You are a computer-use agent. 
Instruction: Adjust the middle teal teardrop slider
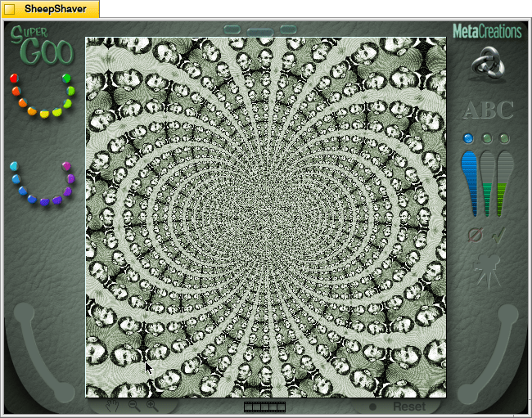(x=488, y=183)
